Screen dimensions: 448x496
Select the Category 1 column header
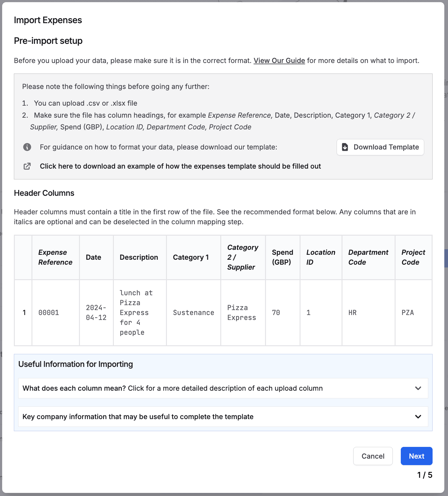point(191,257)
